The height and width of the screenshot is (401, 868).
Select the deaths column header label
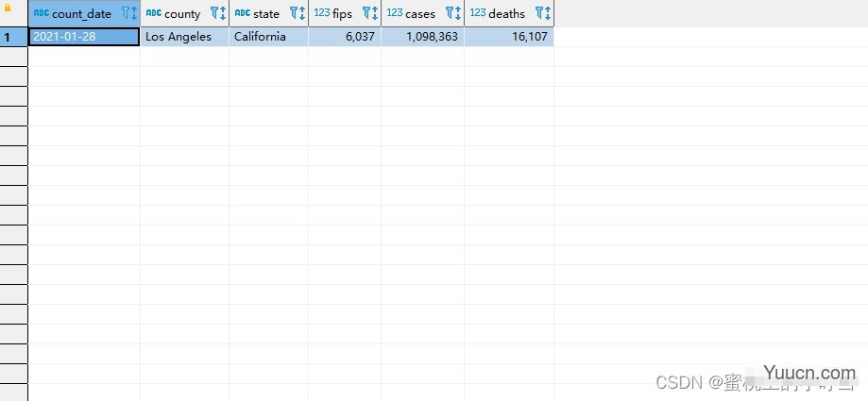coord(506,14)
